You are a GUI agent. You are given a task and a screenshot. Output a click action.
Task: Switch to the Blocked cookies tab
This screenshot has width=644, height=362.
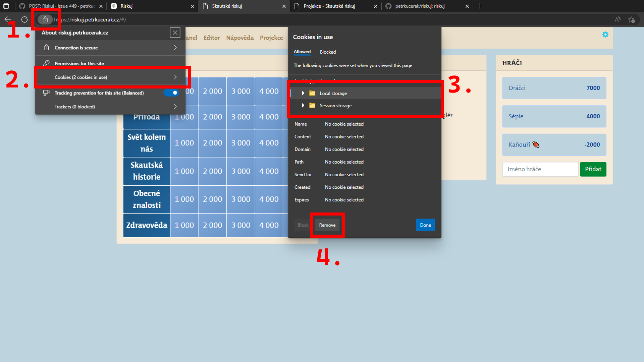tap(328, 52)
